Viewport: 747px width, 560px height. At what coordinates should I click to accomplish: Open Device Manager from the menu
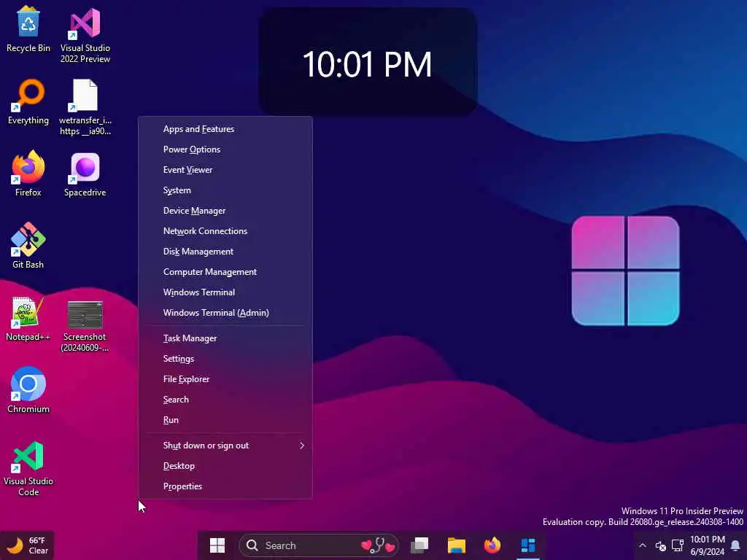225,211
